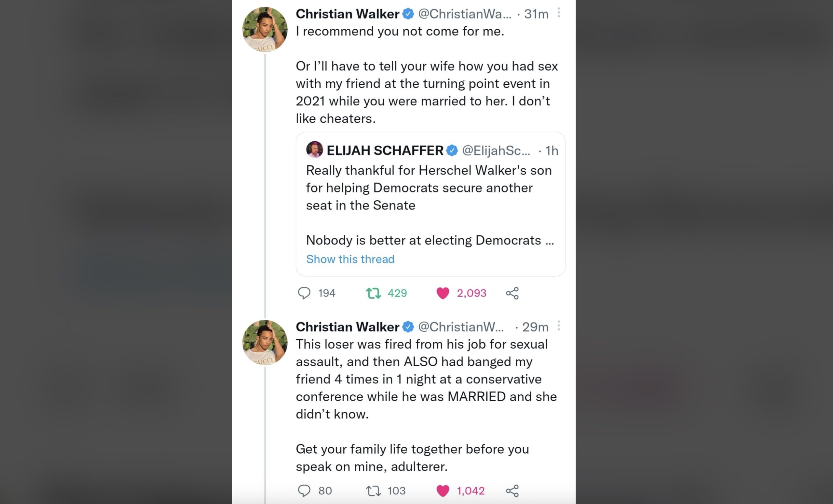Click the ELIJAH SCHAFFER name in quoted tweet
833x504 pixels.
(385, 151)
